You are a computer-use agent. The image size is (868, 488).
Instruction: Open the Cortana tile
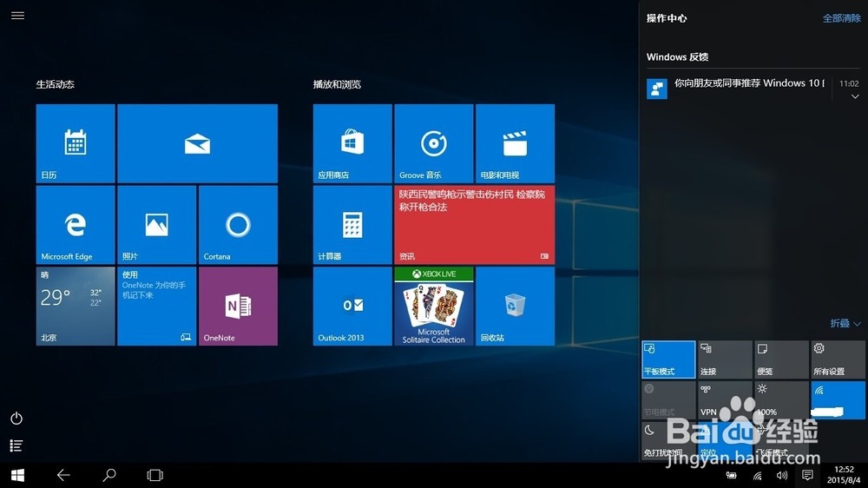238,225
